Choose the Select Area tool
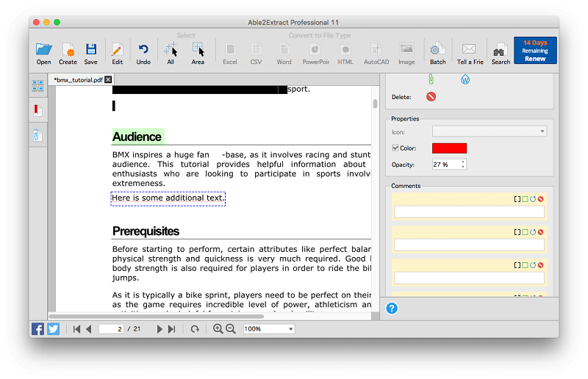 tap(198, 53)
